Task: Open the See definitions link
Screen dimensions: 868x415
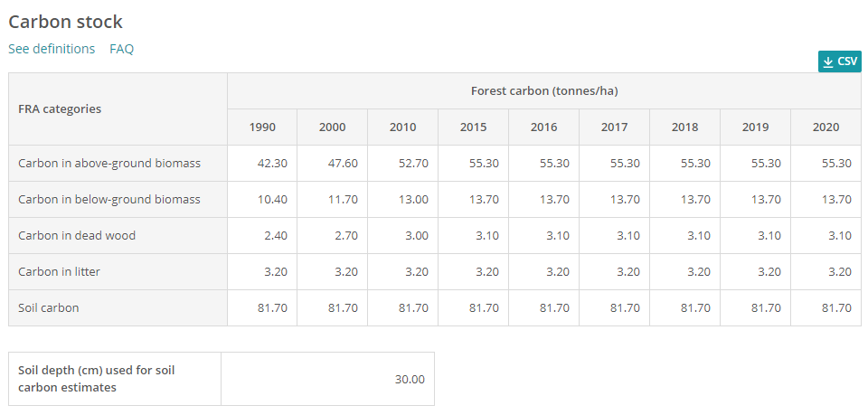Action: 52,49
